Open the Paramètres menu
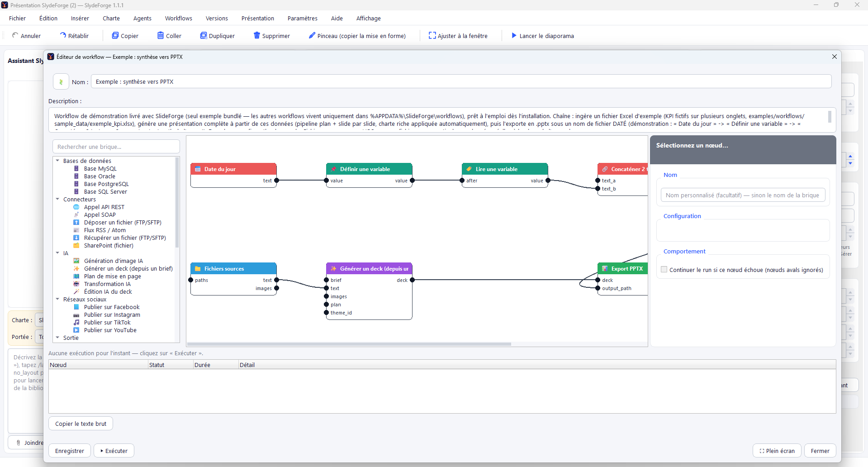The width and height of the screenshot is (868, 467). pos(303,19)
